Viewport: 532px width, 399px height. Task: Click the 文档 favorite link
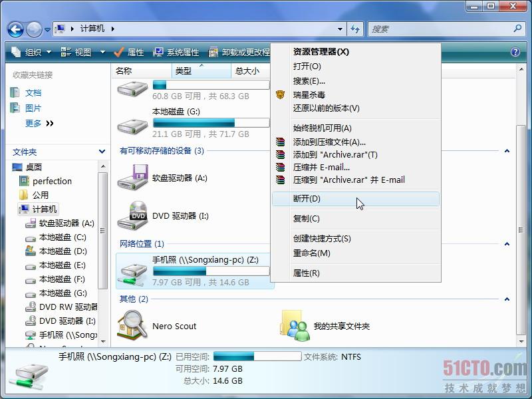point(33,93)
